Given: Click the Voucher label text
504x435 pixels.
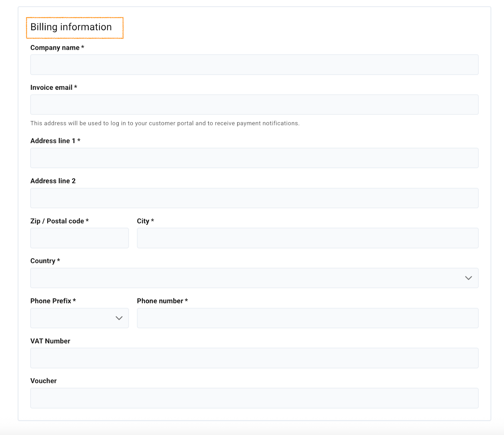Looking at the screenshot, I should click(43, 381).
